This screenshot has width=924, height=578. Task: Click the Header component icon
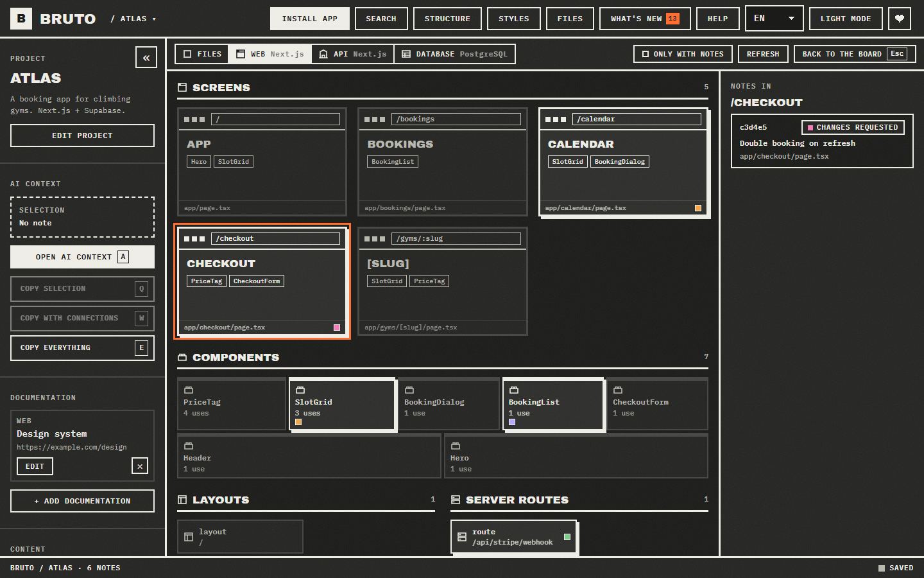pyautogui.click(x=189, y=446)
